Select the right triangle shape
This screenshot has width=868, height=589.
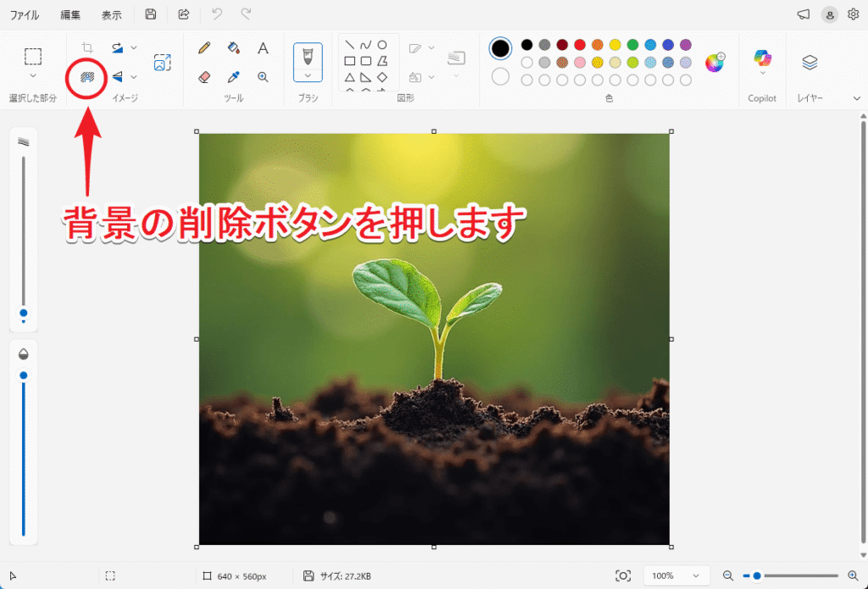(x=366, y=77)
